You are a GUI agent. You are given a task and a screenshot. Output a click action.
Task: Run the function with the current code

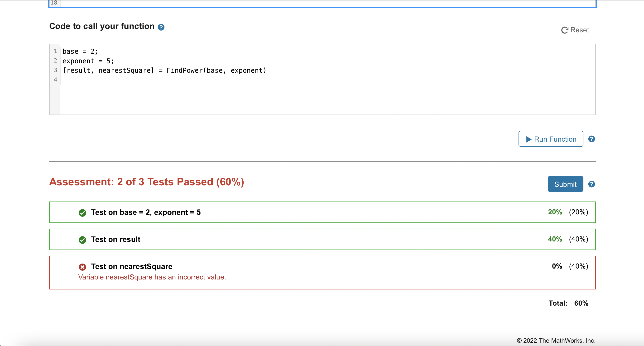551,139
